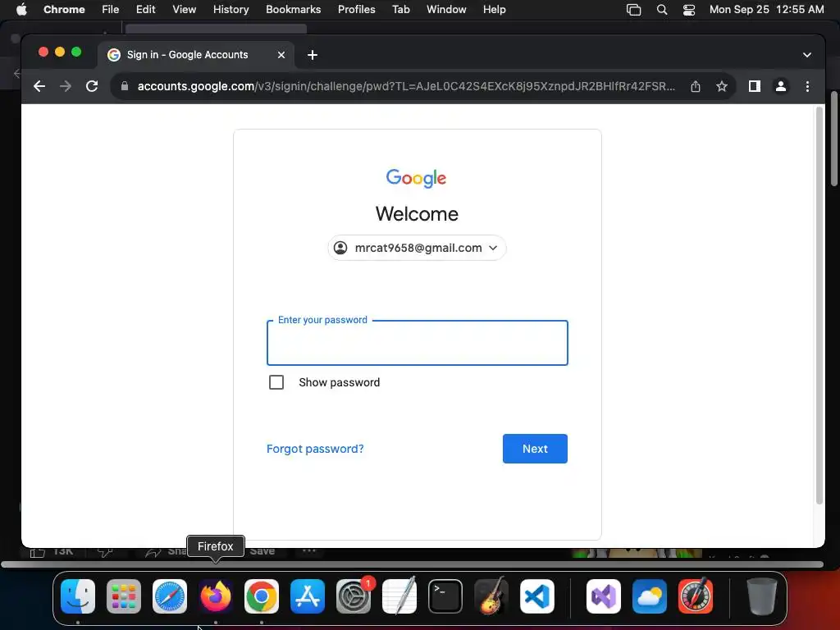The width and height of the screenshot is (840, 630).
Task: Open the purple Visual Studio dock icon
Action: [x=604, y=596]
